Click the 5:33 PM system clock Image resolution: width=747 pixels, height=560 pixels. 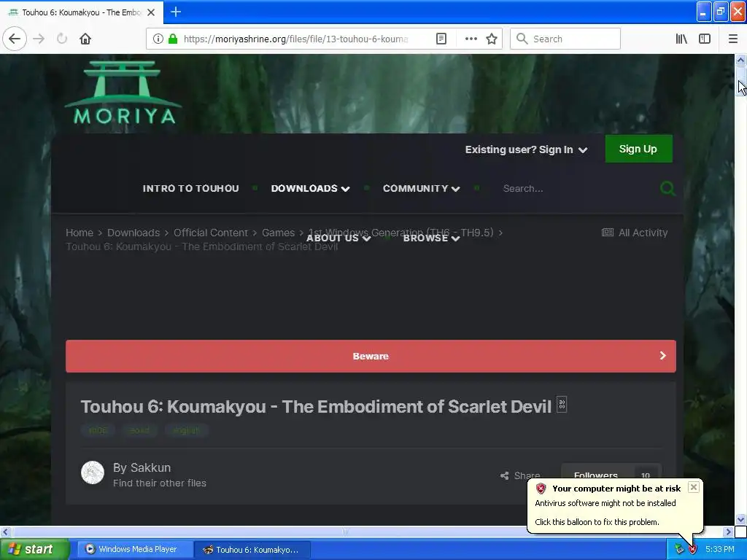[x=719, y=550]
